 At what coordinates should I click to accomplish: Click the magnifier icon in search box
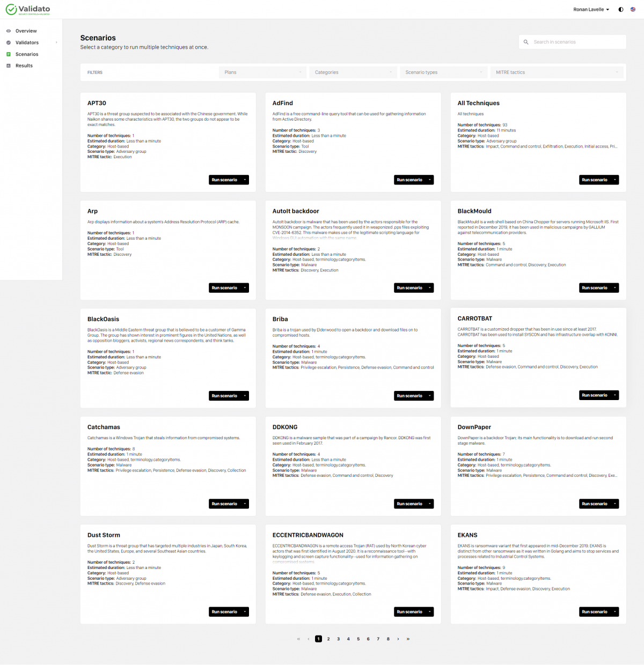click(x=526, y=42)
